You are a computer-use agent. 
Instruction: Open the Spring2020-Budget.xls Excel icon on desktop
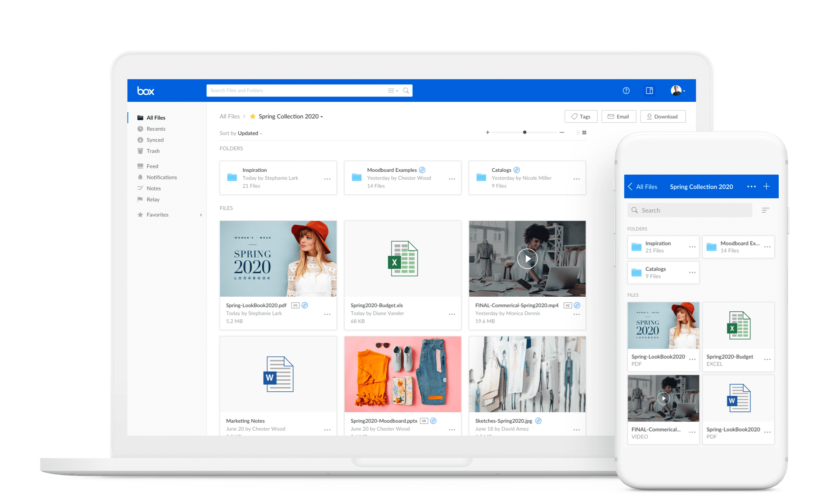(x=403, y=259)
